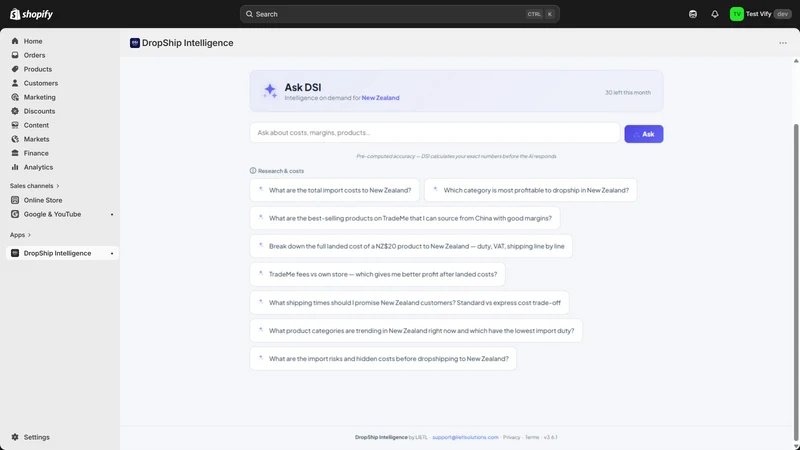Open the Home icon in sidebar
This screenshot has height=450, width=800.
pyautogui.click(x=15, y=41)
